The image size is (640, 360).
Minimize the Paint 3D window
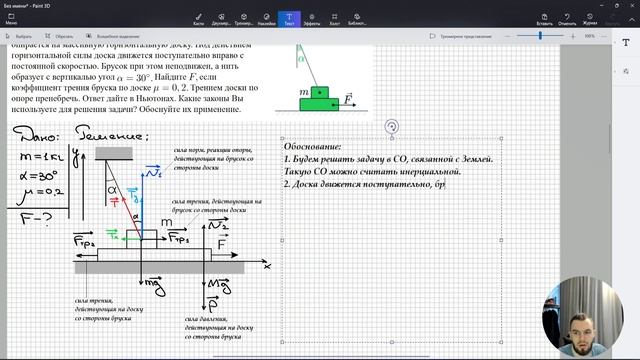click(602, 5)
